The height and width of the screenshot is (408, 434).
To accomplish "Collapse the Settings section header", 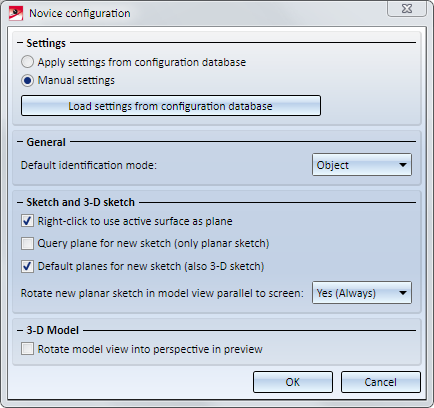I will coord(20,43).
